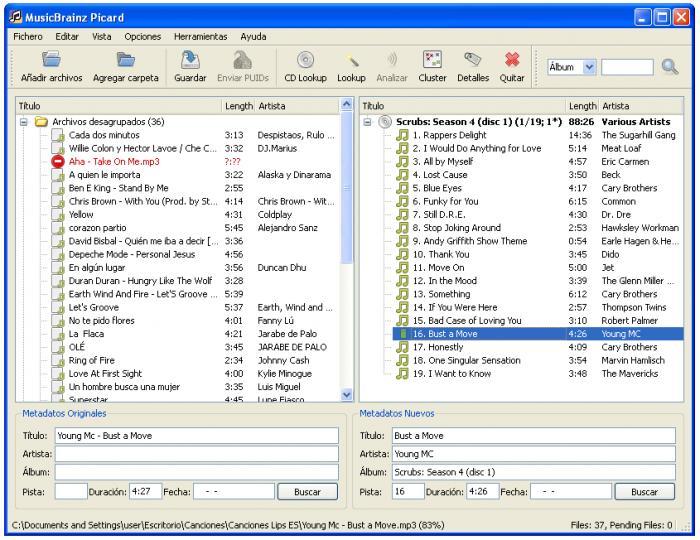Open the Ayuda menu
Viewport: 700px width, 540px height.
coord(253,37)
